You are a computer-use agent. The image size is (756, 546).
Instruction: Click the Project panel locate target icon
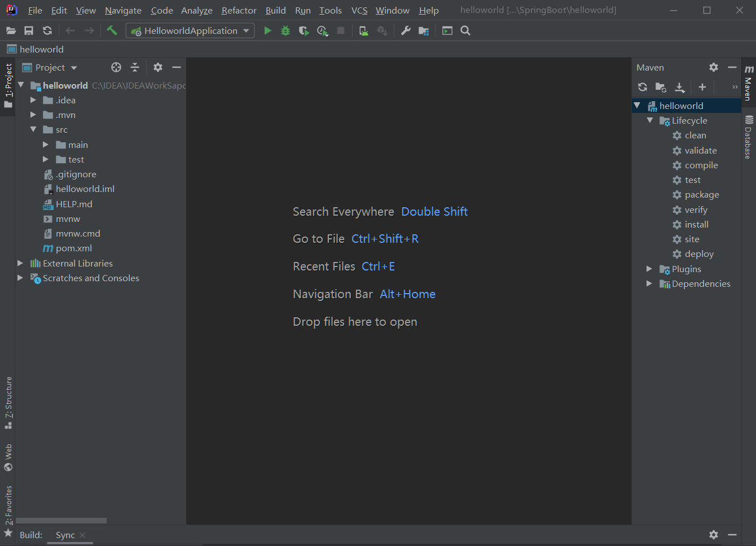(116, 67)
